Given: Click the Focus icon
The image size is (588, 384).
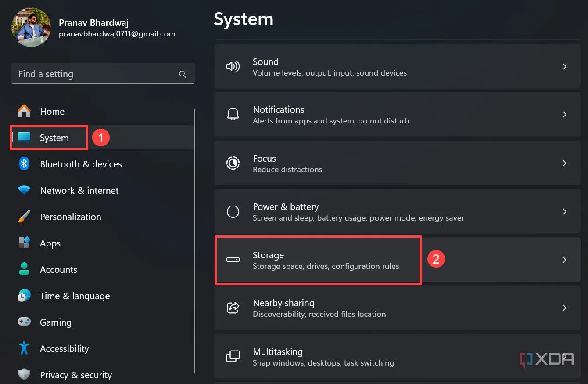Looking at the screenshot, I should pyautogui.click(x=233, y=163).
